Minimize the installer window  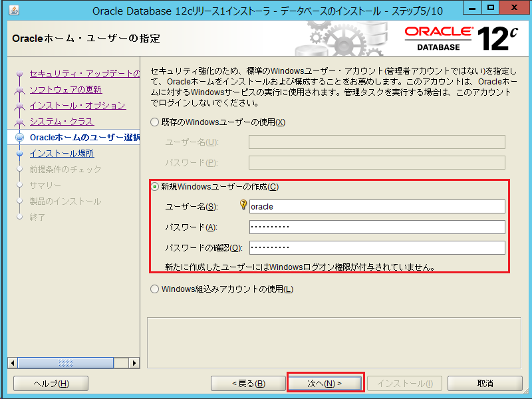(x=473, y=8)
